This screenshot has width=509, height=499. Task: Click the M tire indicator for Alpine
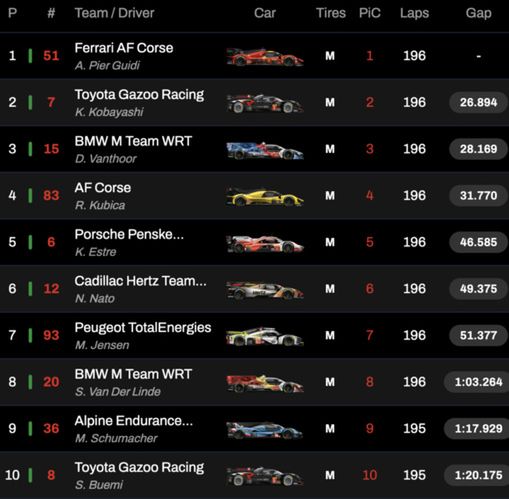[x=330, y=429]
